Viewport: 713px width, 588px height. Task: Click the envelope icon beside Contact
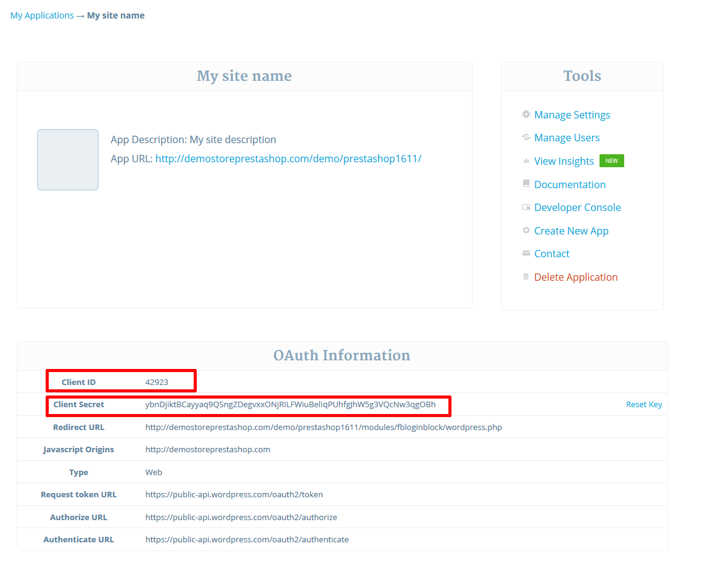[526, 253]
